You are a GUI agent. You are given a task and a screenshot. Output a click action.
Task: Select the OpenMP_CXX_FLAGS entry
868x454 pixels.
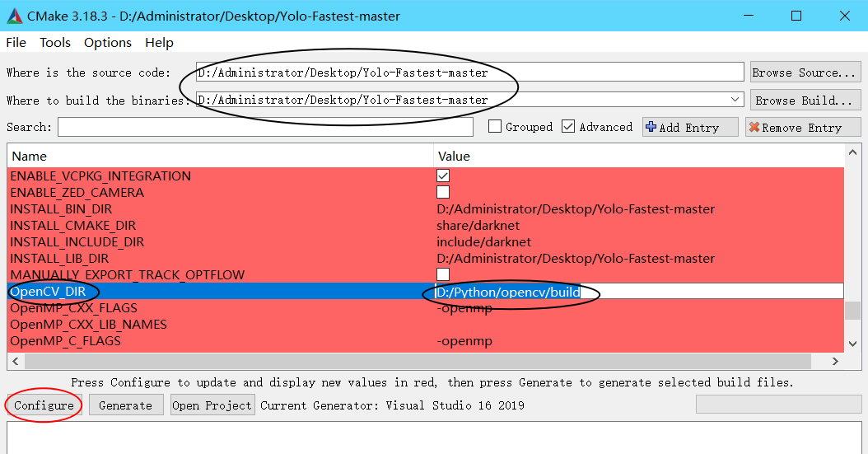(x=73, y=308)
